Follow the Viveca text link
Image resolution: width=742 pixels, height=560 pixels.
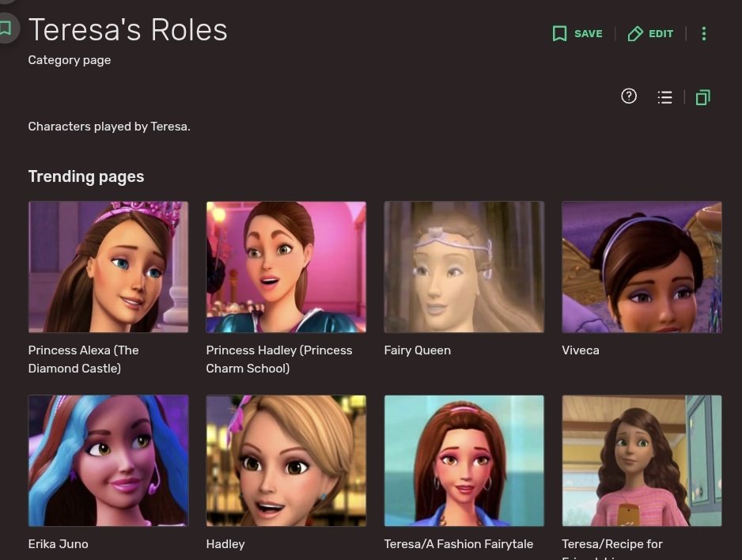pos(580,350)
